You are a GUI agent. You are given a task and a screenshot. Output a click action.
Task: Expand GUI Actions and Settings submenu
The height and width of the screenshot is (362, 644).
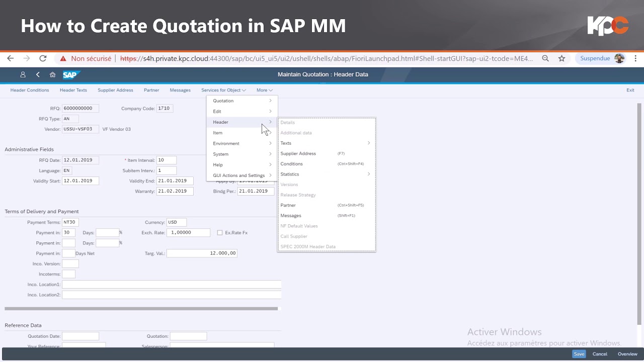click(242, 175)
